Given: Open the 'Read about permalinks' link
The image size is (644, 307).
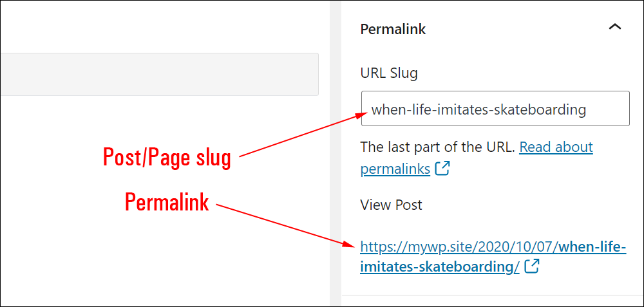Looking at the screenshot, I should coord(477,158).
